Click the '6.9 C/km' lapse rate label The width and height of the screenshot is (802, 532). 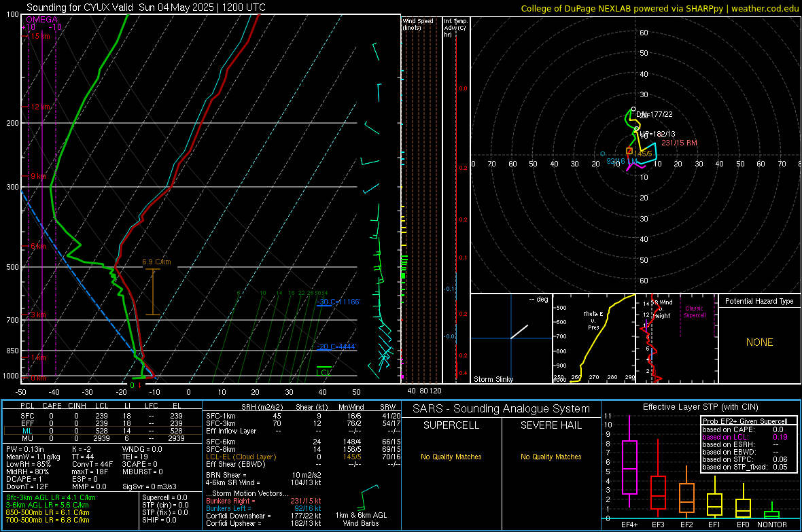click(x=156, y=262)
